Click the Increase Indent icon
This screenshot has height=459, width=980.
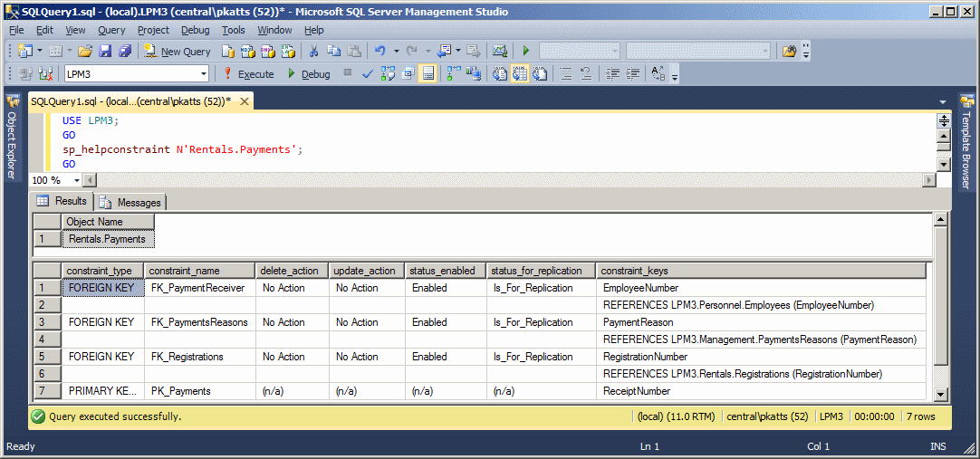pyautogui.click(x=632, y=74)
